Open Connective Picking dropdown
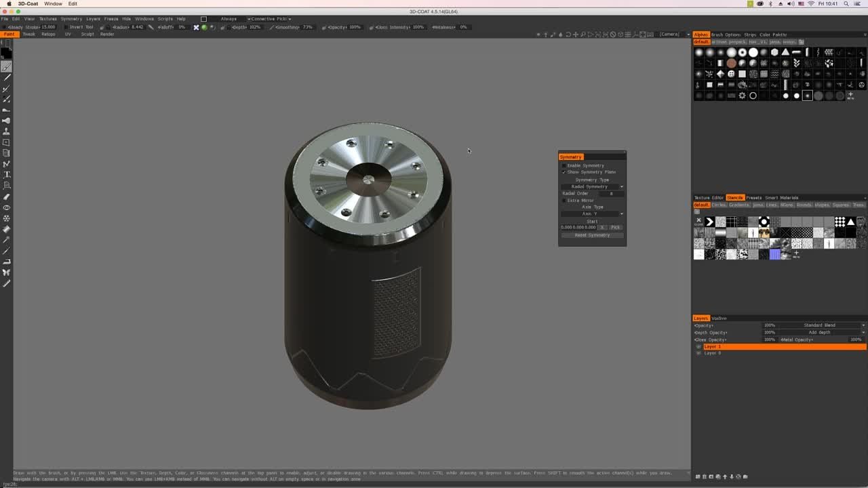This screenshot has width=868, height=488. click(x=271, y=19)
